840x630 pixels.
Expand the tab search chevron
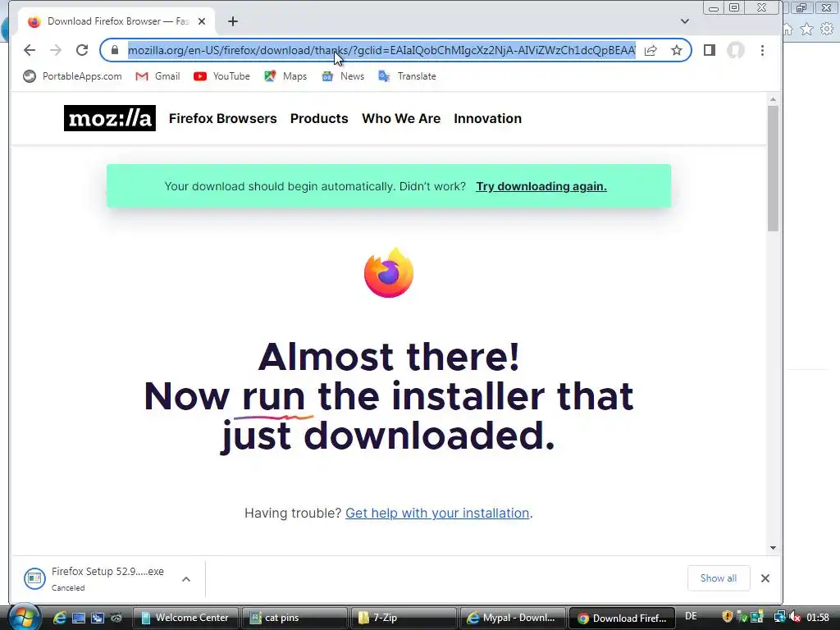[685, 21]
